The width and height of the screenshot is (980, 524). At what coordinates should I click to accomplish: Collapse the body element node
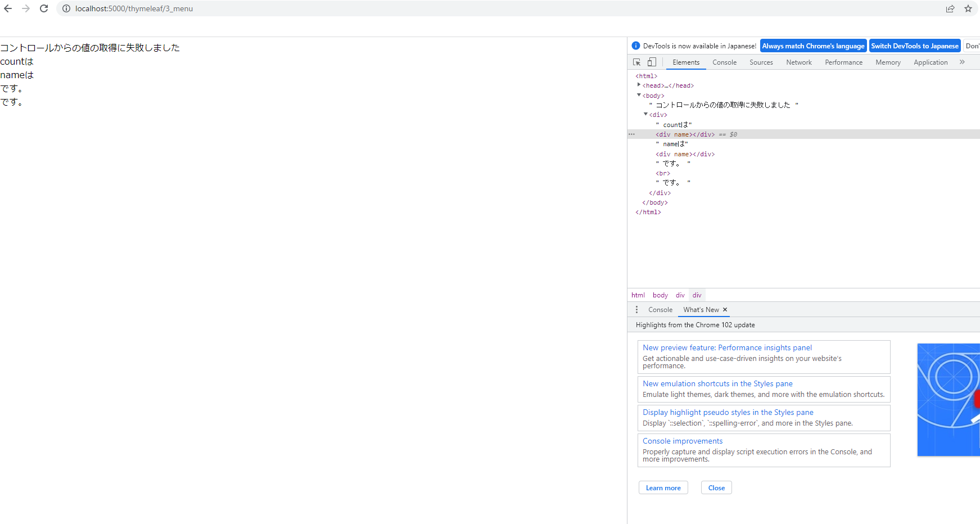click(x=639, y=95)
